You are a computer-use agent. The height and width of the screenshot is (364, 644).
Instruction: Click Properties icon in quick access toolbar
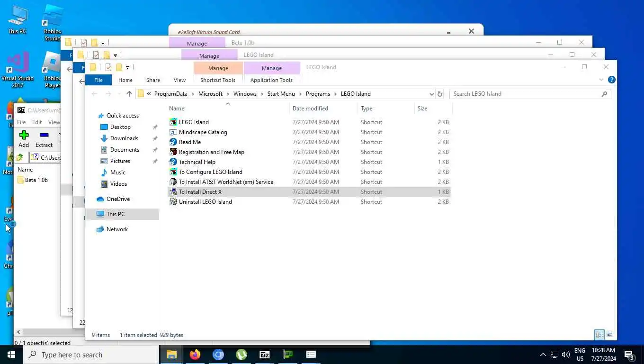(108, 67)
